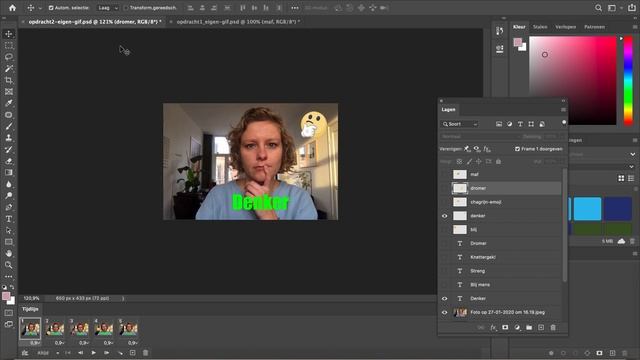The height and width of the screenshot is (360, 640).
Task: Select the Clone Stamp tool
Action: 9,138
